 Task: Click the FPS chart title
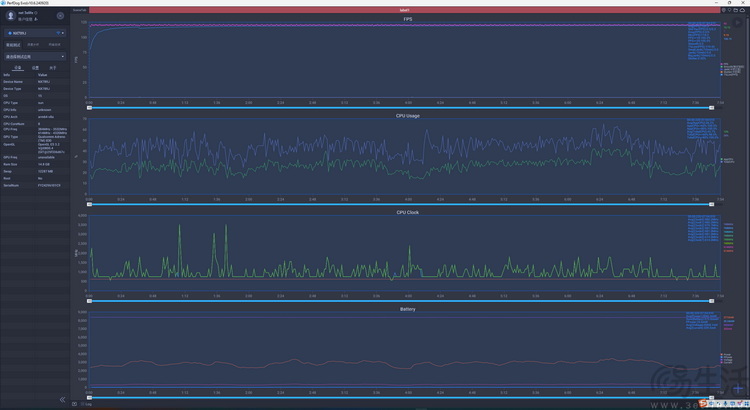[408, 19]
